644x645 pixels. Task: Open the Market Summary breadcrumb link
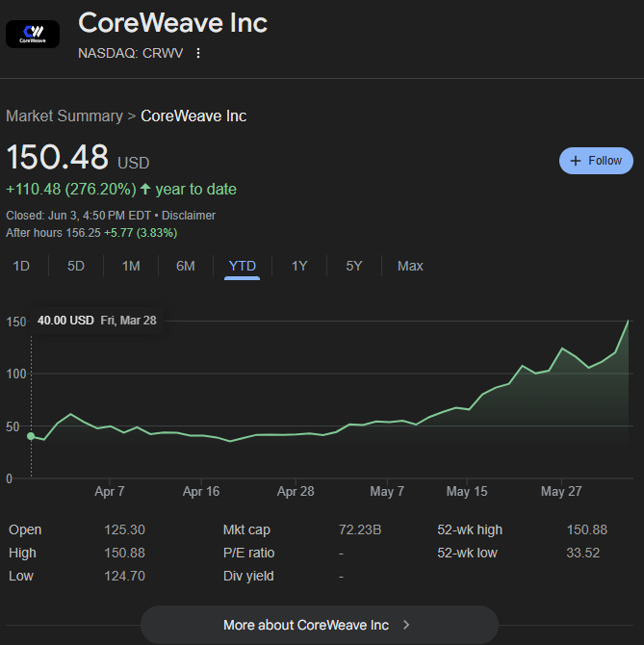point(64,116)
